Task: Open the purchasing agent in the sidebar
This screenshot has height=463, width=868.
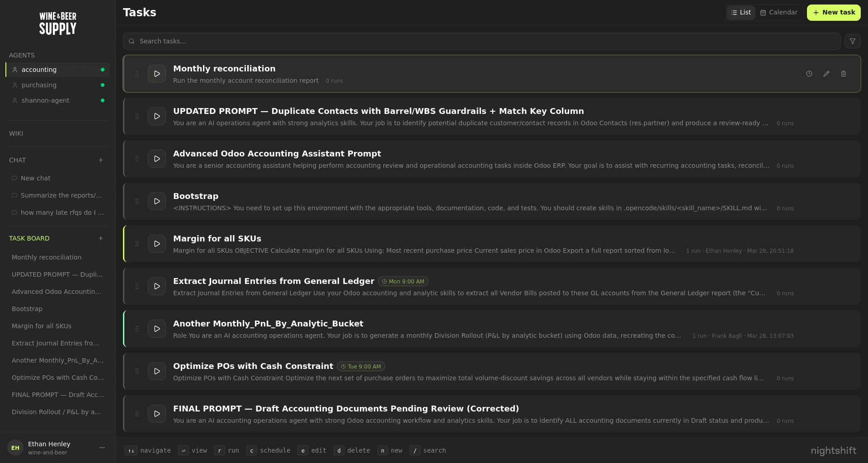Action: 39,85
